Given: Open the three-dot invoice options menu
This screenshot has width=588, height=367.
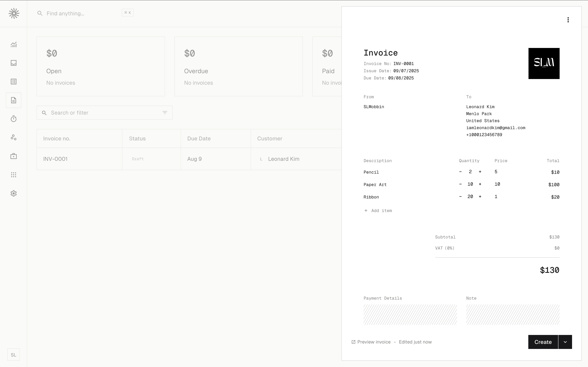Looking at the screenshot, I should 568,20.
